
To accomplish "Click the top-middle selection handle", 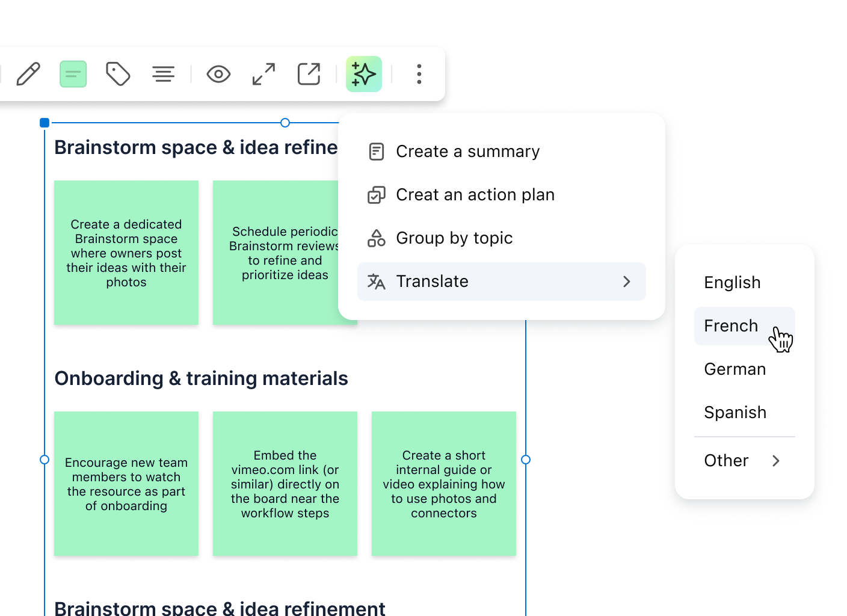I will pyautogui.click(x=285, y=123).
